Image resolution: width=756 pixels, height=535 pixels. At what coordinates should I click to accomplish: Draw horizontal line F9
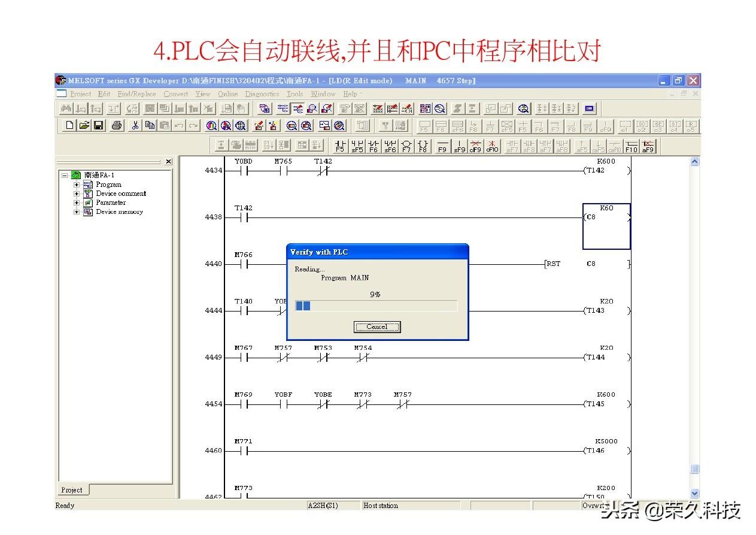pyautogui.click(x=442, y=146)
